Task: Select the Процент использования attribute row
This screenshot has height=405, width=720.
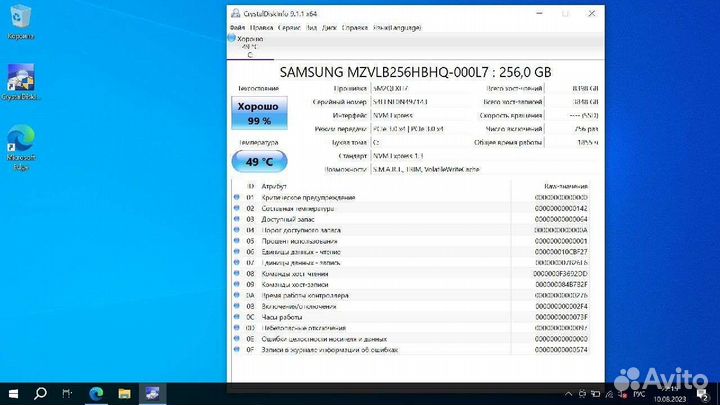Action: click(411, 241)
